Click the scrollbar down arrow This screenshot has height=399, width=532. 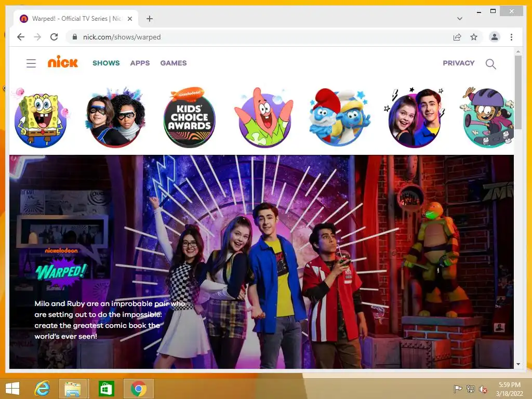[x=518, y=364]
